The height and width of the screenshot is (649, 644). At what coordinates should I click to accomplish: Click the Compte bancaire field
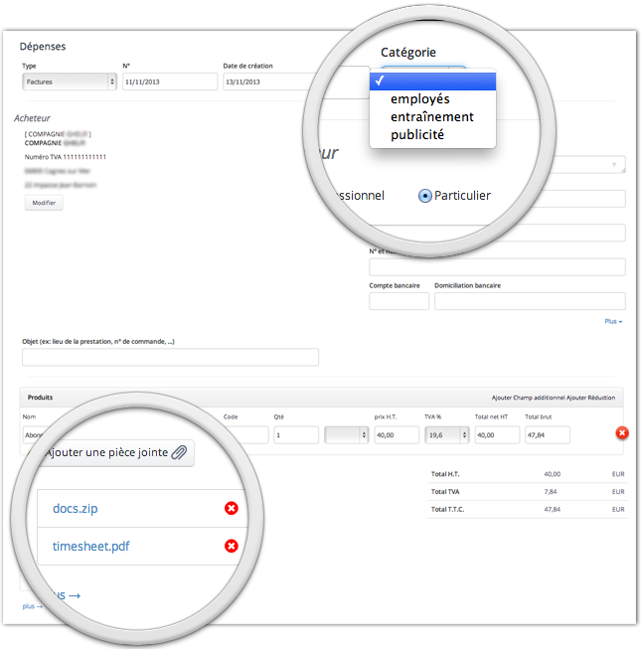[399, 301]
